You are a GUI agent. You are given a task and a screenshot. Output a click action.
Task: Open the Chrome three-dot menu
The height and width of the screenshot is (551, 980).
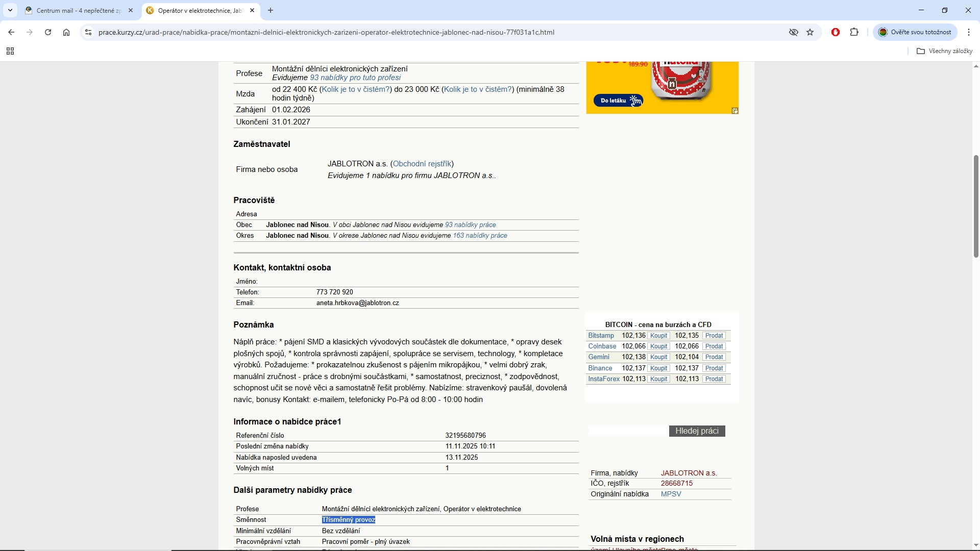pos(969,32)
